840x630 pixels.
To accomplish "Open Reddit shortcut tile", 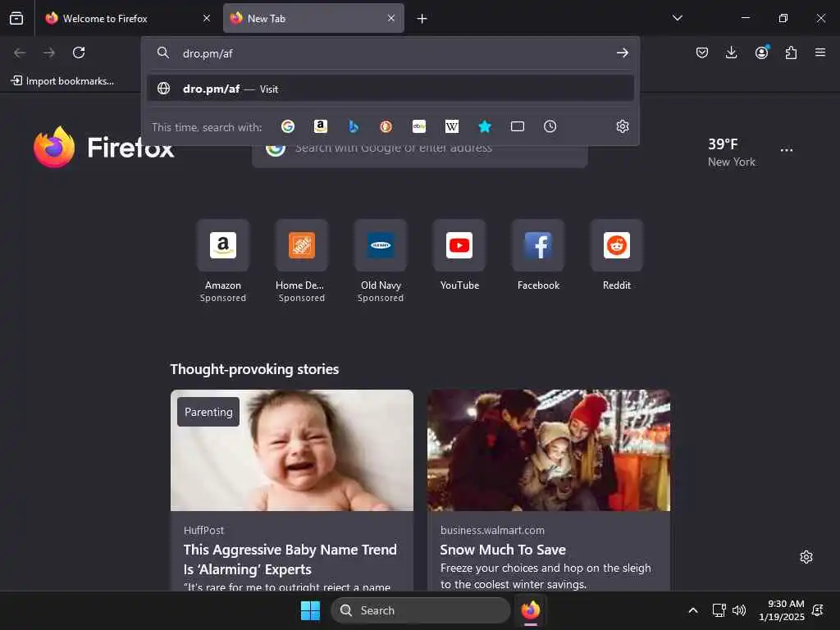I will click(617, 256).
